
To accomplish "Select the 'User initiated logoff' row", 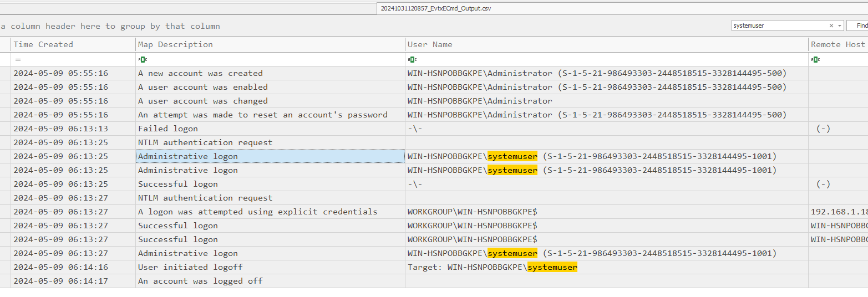I will [x=190, y=267].
